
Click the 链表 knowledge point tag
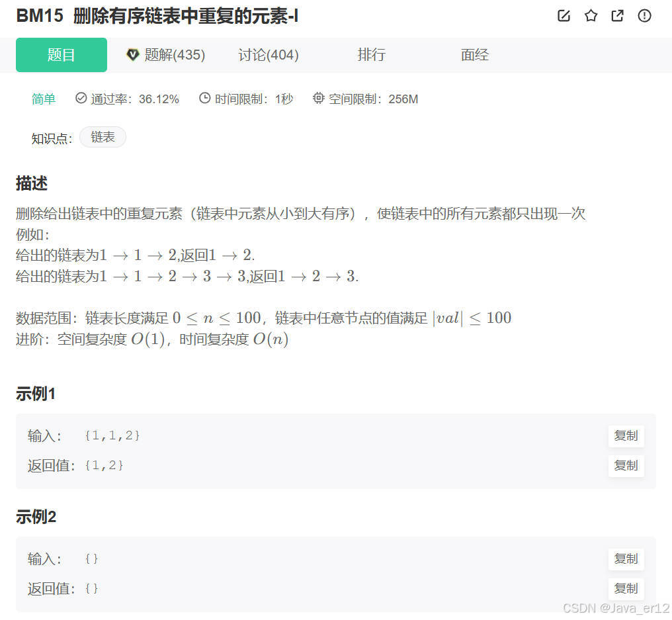[103, 137]
